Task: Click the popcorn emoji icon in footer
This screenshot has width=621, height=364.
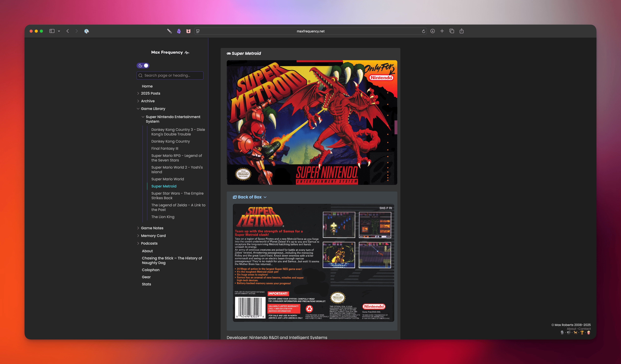Action: coord(589,332)
